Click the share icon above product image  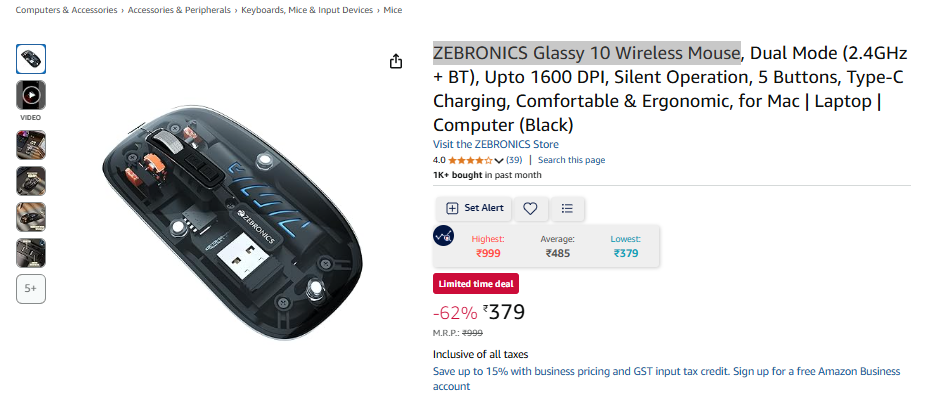(x=396, y=61)
